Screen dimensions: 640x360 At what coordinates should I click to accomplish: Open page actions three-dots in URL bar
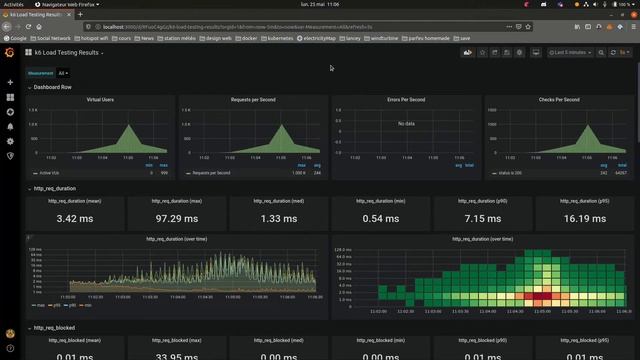point(509,27)
